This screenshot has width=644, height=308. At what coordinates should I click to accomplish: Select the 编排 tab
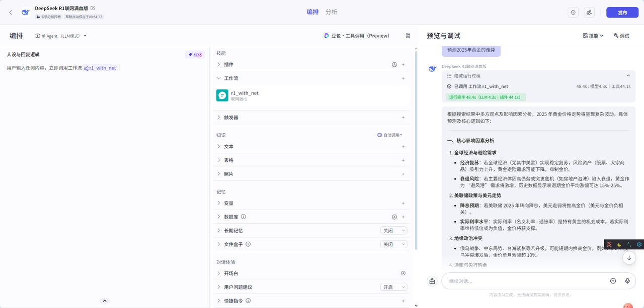tap(312, 12)
